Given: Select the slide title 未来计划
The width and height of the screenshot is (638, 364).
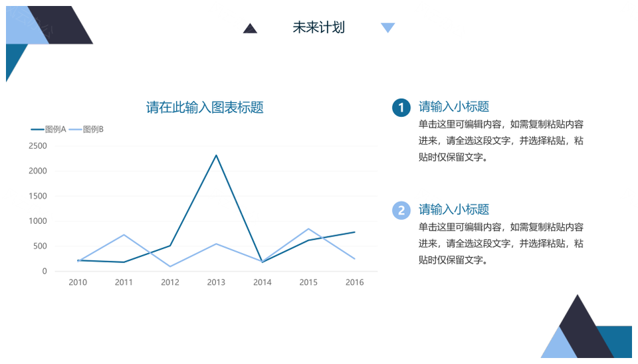Looking at the screenshot, I should pos(318,28).
